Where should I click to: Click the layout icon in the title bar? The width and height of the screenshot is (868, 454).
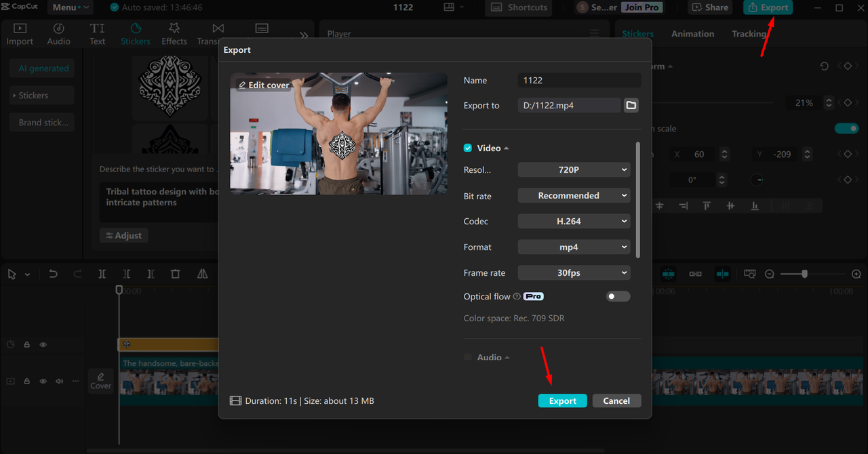click(x=449, y=7)
